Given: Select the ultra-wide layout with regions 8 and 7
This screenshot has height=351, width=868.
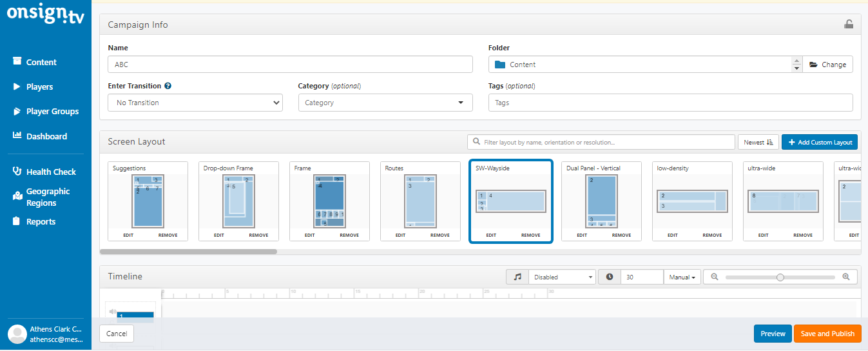Looking at the screenshot, I should (783, 201).
